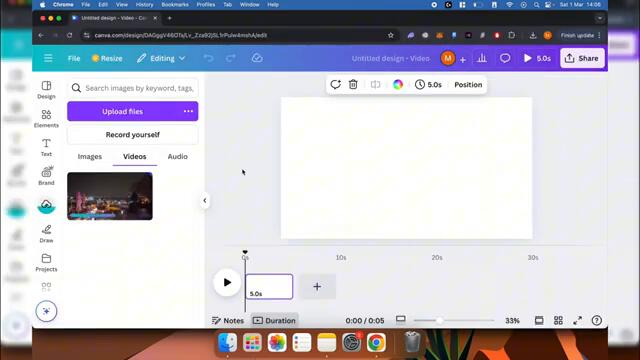Play the timeline with round play button
This screenshot has height=360, width=640.
coord(227,282)
